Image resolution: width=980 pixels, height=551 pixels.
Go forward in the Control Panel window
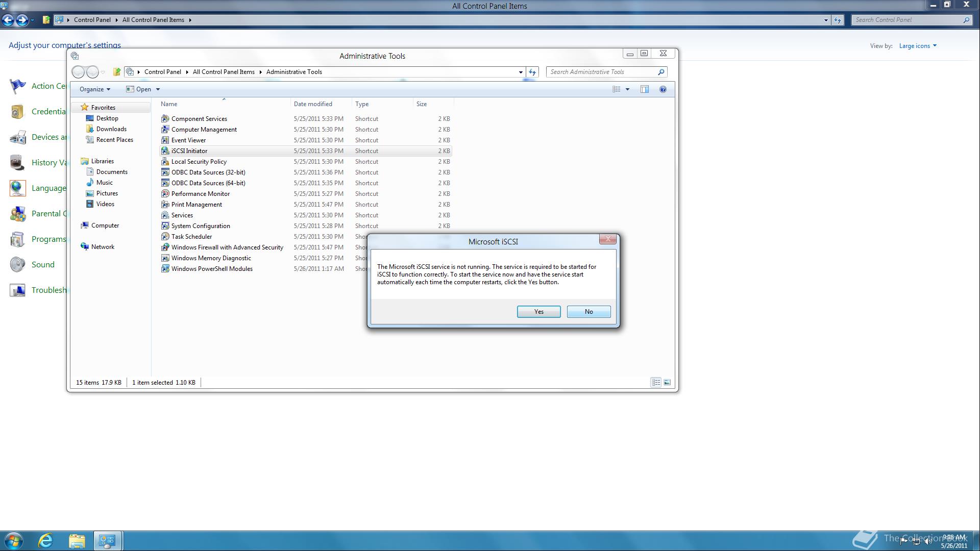tap(22, 20)
